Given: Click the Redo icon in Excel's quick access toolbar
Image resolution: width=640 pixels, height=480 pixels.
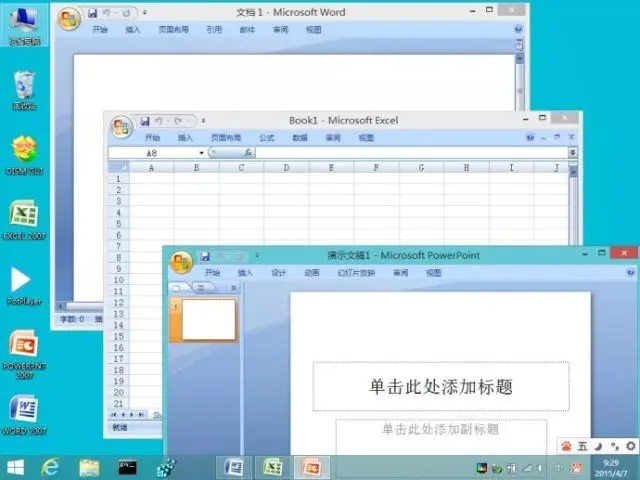Looking at the screenshot, I should [178, 121].
